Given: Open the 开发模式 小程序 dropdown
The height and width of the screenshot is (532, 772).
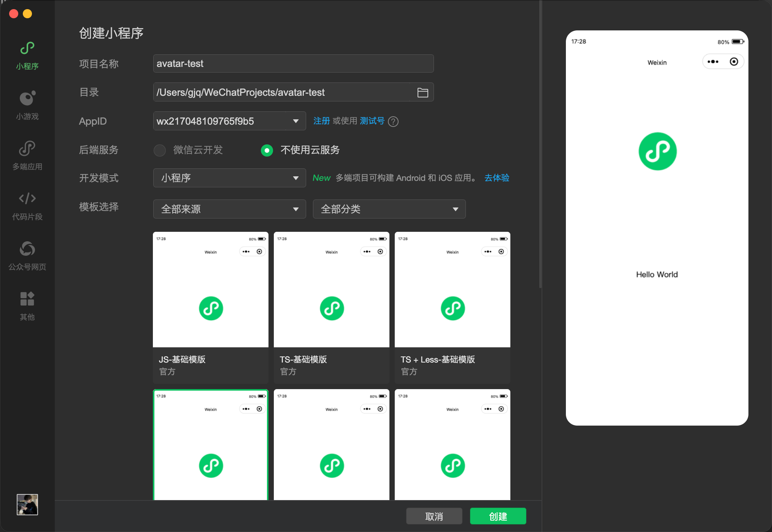Looking at the screenshot, I should [229, 178].
